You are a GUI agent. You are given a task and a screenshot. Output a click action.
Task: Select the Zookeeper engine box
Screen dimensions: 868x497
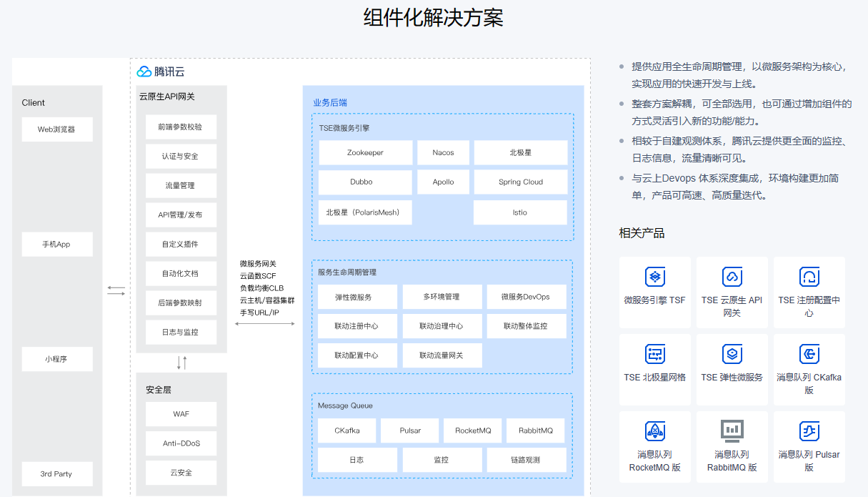[366, 152]
